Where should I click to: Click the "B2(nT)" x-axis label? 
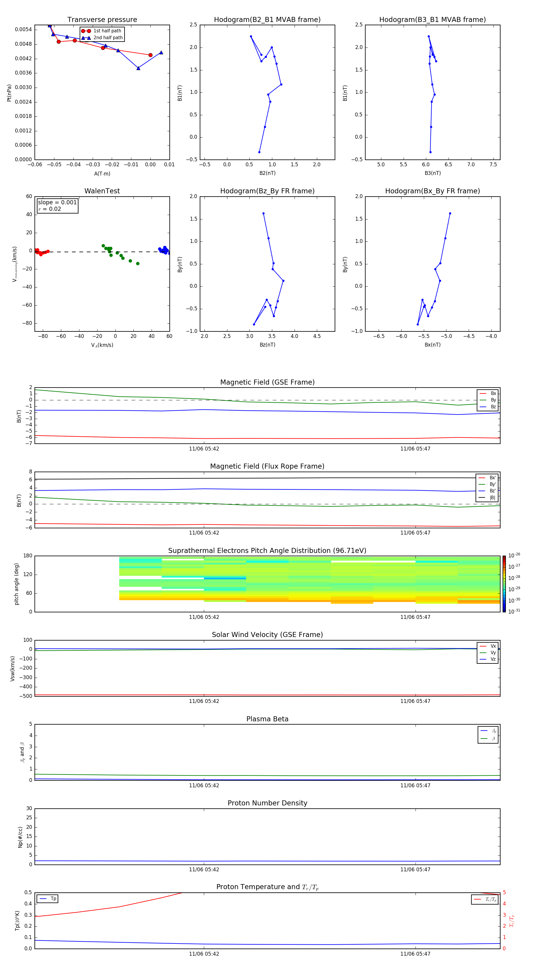click(x=267, y=173)
